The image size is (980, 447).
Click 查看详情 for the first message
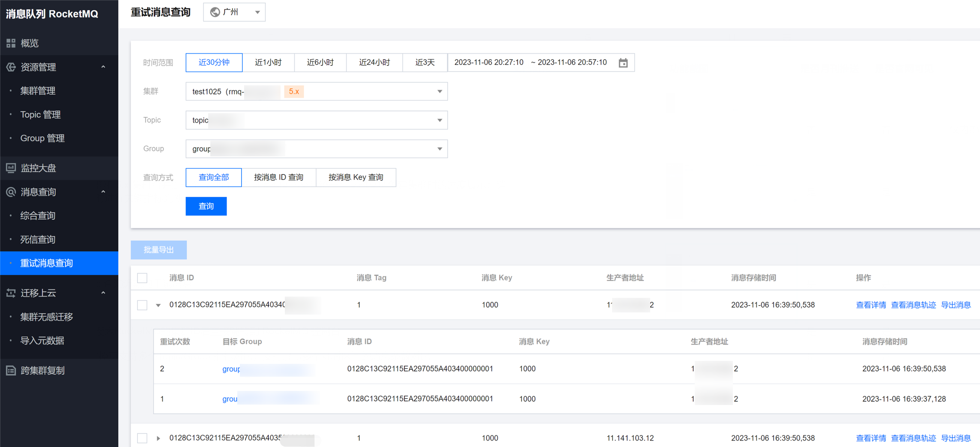click(871, 305)
